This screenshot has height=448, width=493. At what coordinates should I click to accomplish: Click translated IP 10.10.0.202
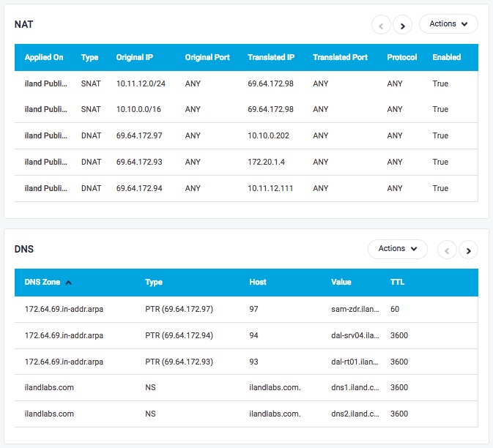[269, 135]
